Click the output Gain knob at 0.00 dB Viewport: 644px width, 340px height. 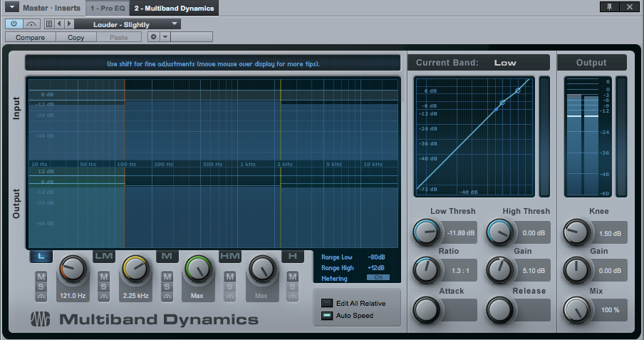coord(576,271)
